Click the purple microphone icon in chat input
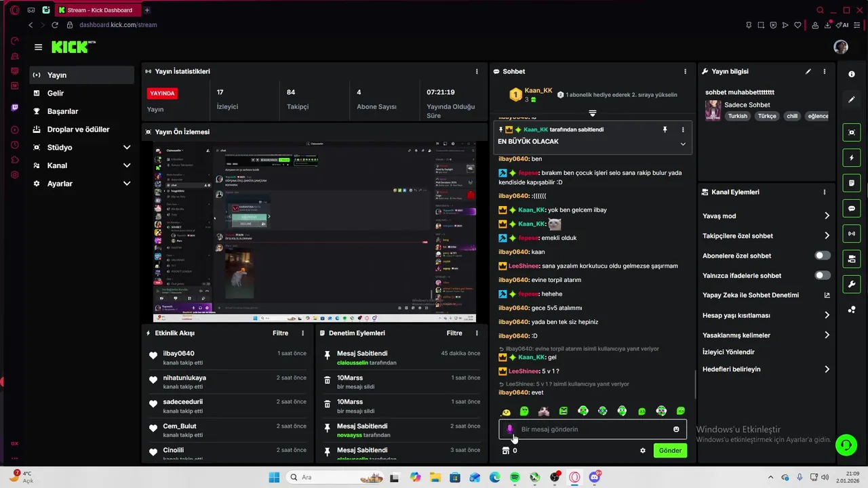 pos(510,429)
